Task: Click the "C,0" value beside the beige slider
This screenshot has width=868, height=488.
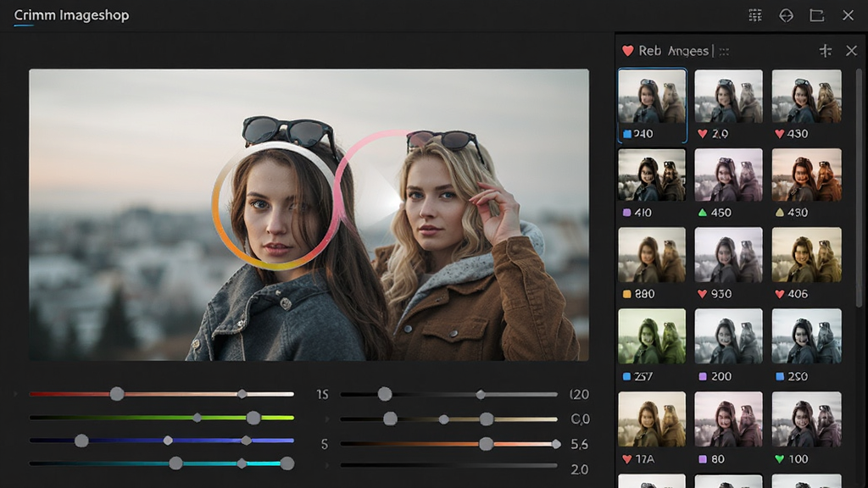Action: tap(580, 419)
